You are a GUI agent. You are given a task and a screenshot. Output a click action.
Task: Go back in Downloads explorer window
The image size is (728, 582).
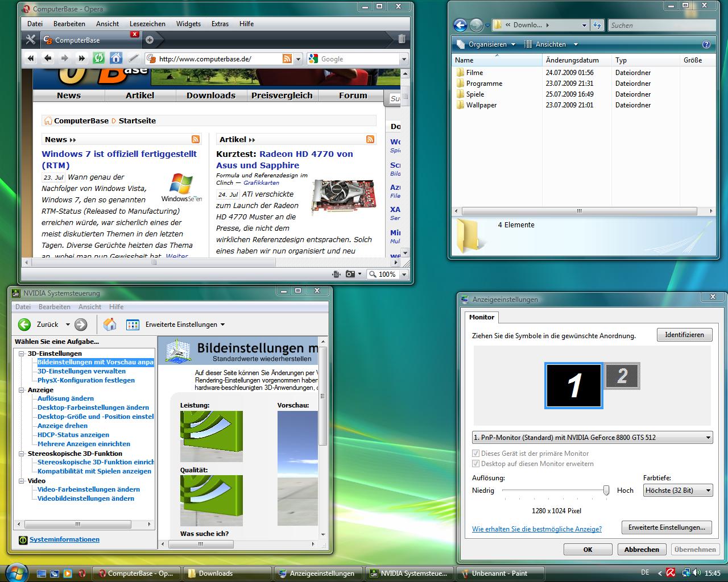pos(460,25)
